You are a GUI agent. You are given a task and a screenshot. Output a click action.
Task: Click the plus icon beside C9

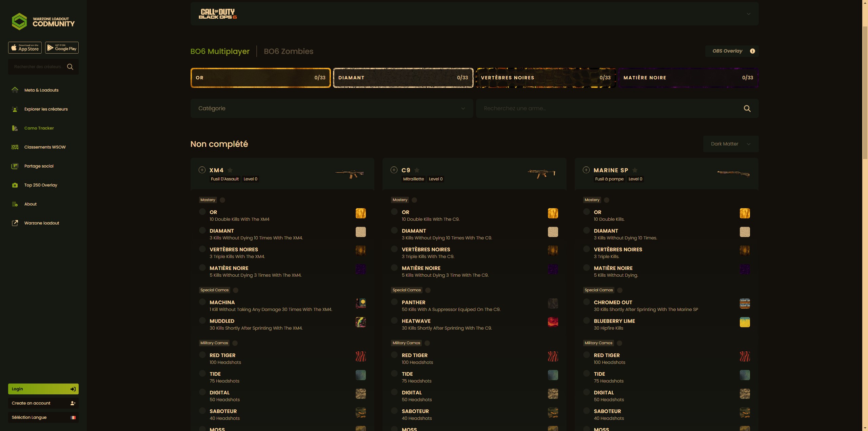(x=394, y=170)
